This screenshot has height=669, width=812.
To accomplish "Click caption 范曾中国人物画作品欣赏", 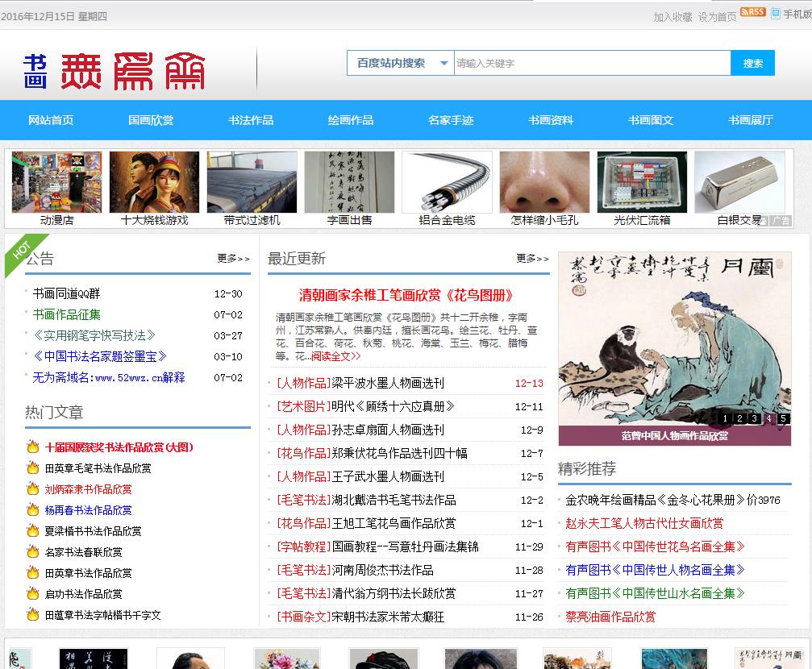I will [675, 436].
